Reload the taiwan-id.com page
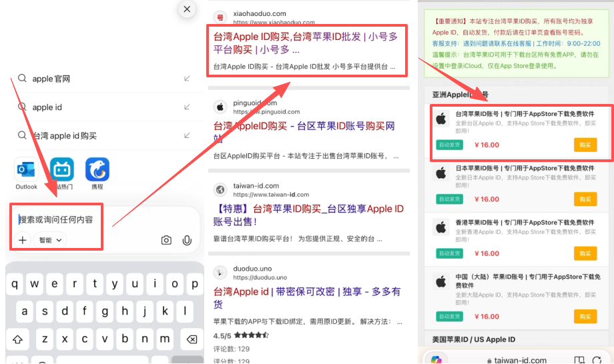Image resolution: width=614 pixels, height=364 pixels. coord(597,360)
